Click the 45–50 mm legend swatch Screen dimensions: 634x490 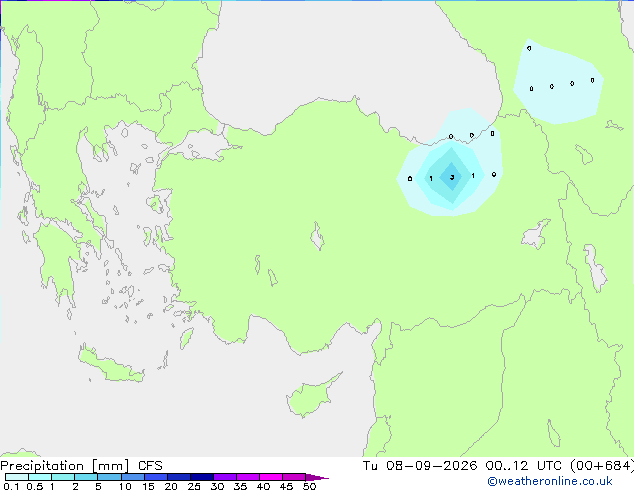click(x=294, y=477)
